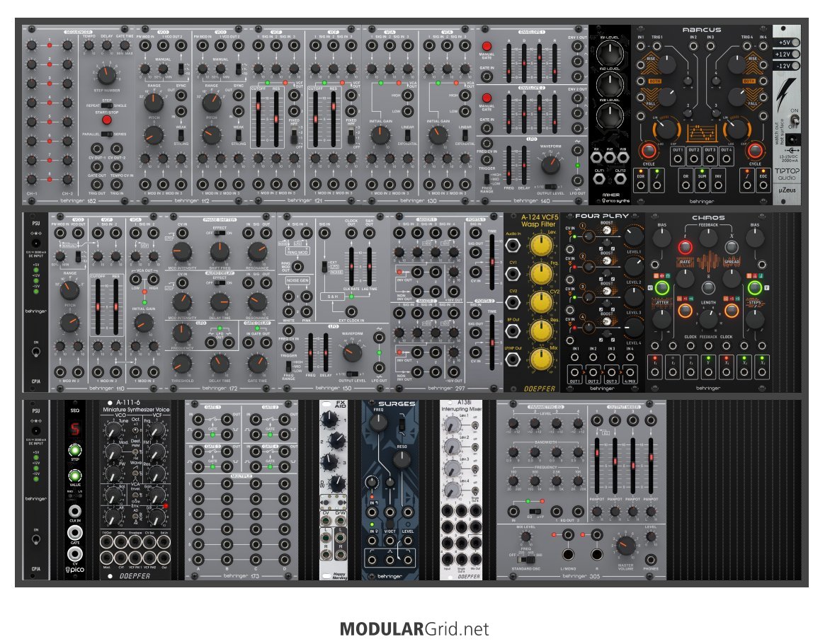Image resolution: width=830 pixels, height=644 pixels.
Task: Click the CLK IN jack on the Pico SEQ
Action: pyautogui.click(x=74, y=511)
